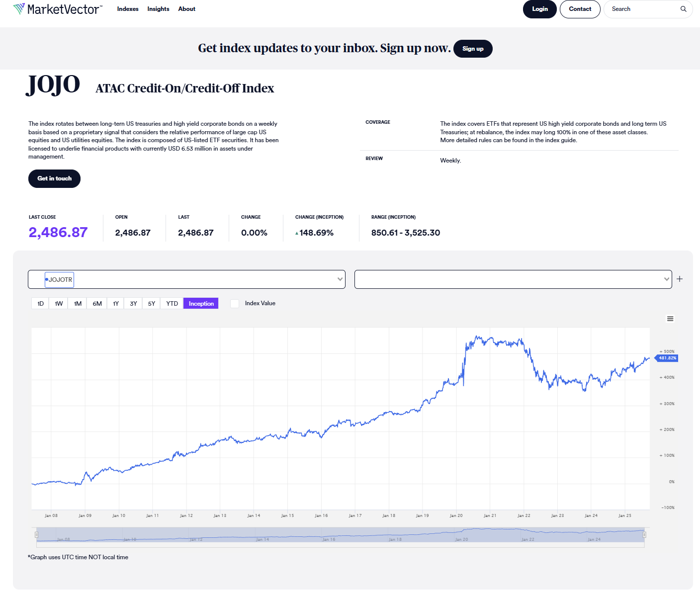Click the COVERAGE label
This screenshot has height=597, width=700.
pyautogui.click(x=378, y=122)
